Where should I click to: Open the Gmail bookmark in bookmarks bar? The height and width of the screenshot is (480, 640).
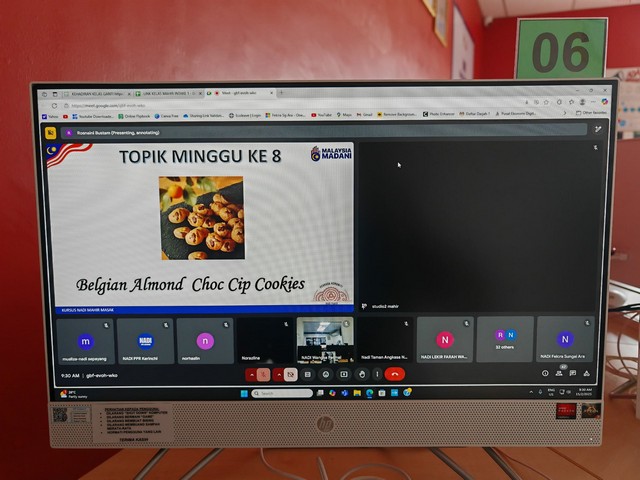(364, 115)
